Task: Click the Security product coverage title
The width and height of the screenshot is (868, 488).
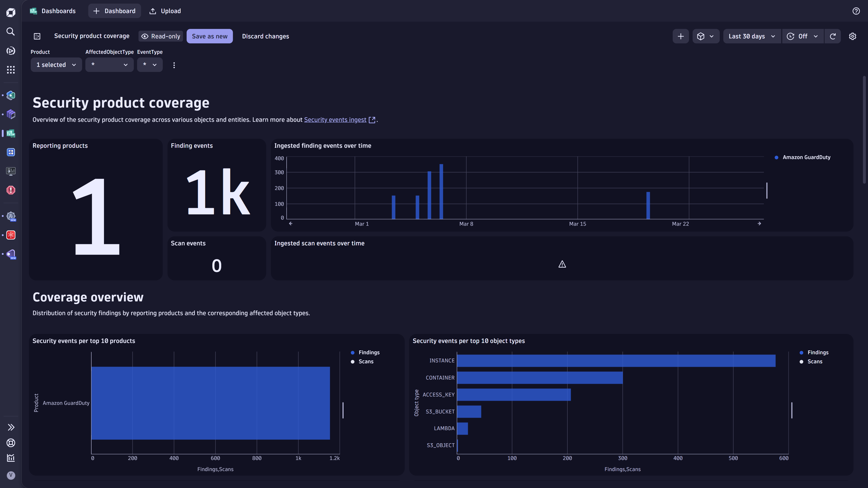Action: 121,103
